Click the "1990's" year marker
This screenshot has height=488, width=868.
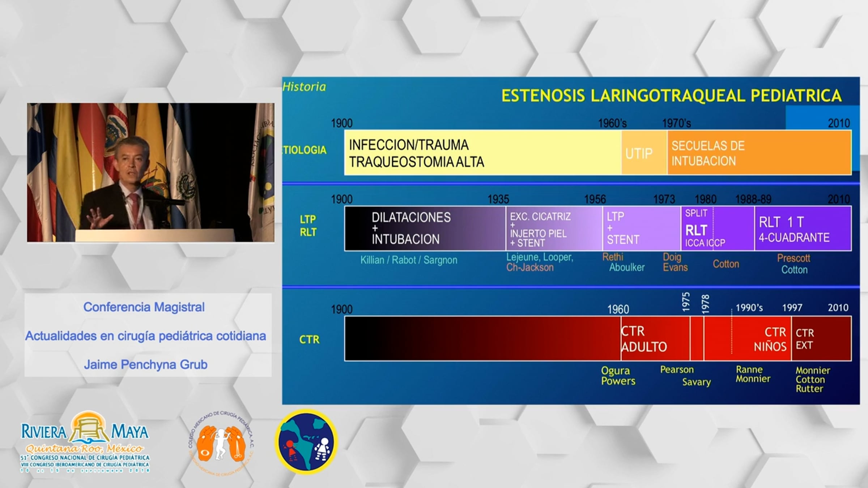[x=749, y=308]
